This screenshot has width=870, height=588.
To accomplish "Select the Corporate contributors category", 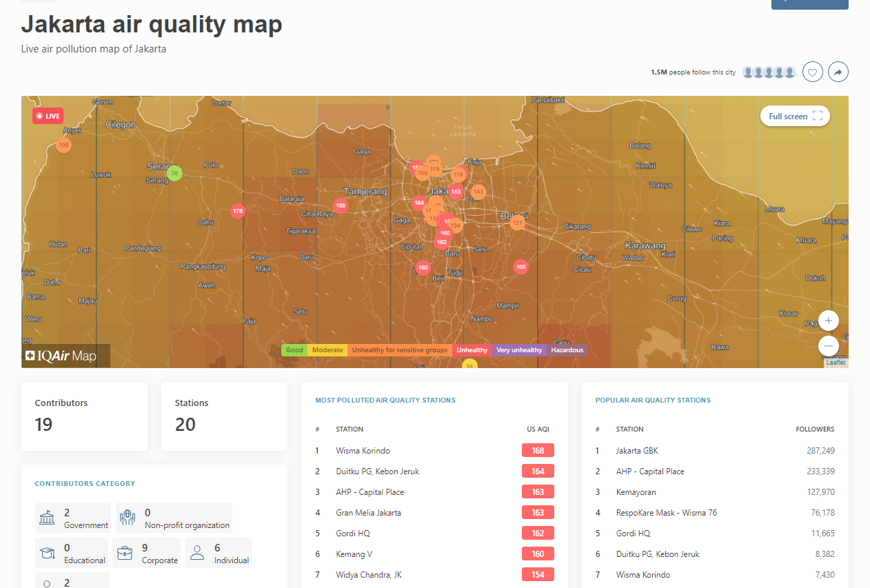I will tap(146, 554).
